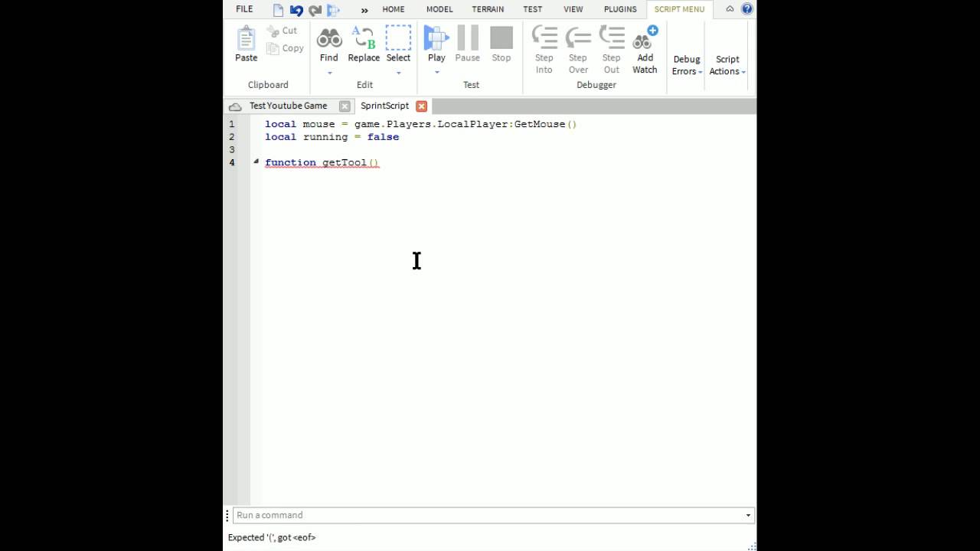The image size is (980, 551).
Task: Click the Add Watch icon
Action: [645, 37]
